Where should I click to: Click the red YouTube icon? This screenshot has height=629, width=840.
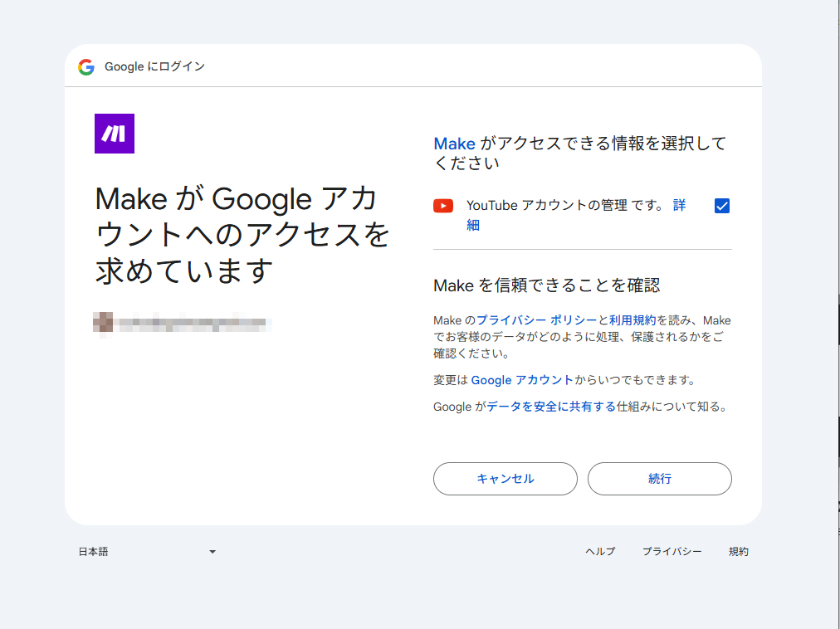[x=443, y=206]
